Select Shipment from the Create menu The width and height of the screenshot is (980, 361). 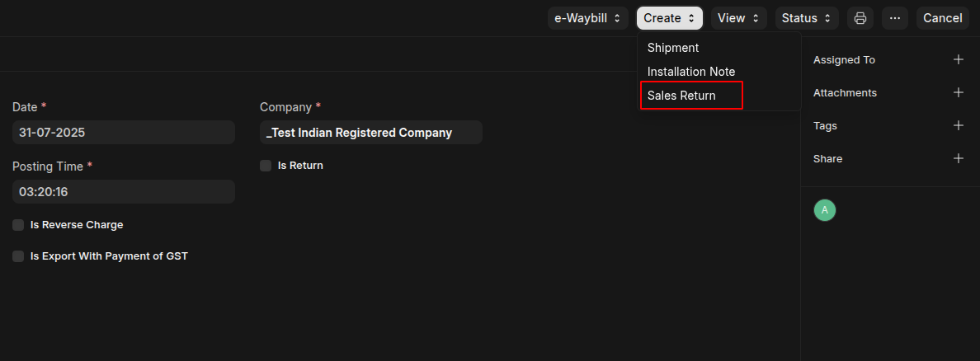pyautogui.click(x=673, y=48)
